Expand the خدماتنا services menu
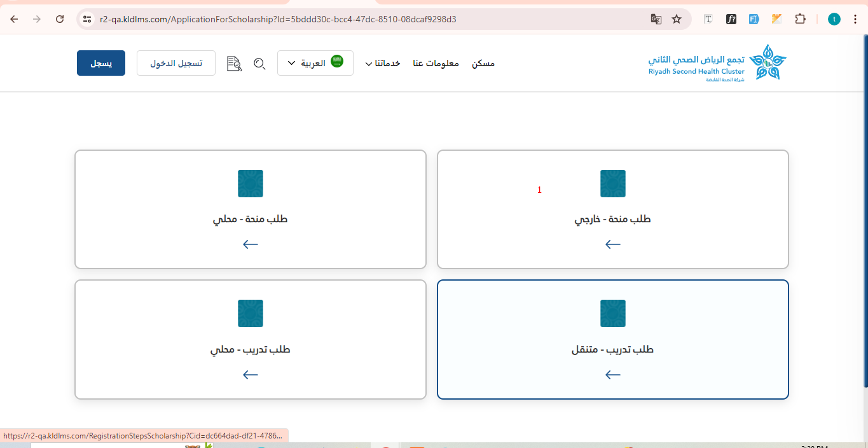Screen dimensions: 868x448 pos(382,64)
